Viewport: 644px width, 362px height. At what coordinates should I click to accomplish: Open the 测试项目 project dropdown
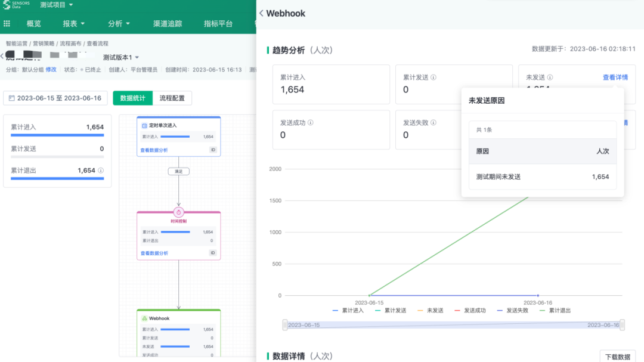56,5
